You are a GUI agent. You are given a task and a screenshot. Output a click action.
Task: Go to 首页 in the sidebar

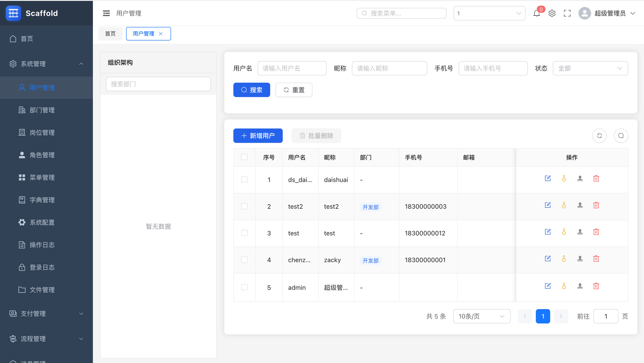click(46, 39)
